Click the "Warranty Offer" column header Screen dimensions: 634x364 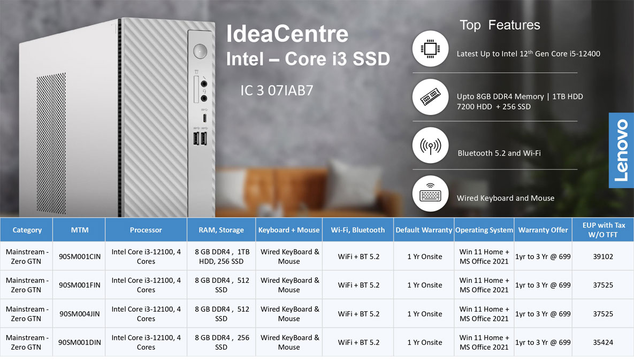coord(543,230)
